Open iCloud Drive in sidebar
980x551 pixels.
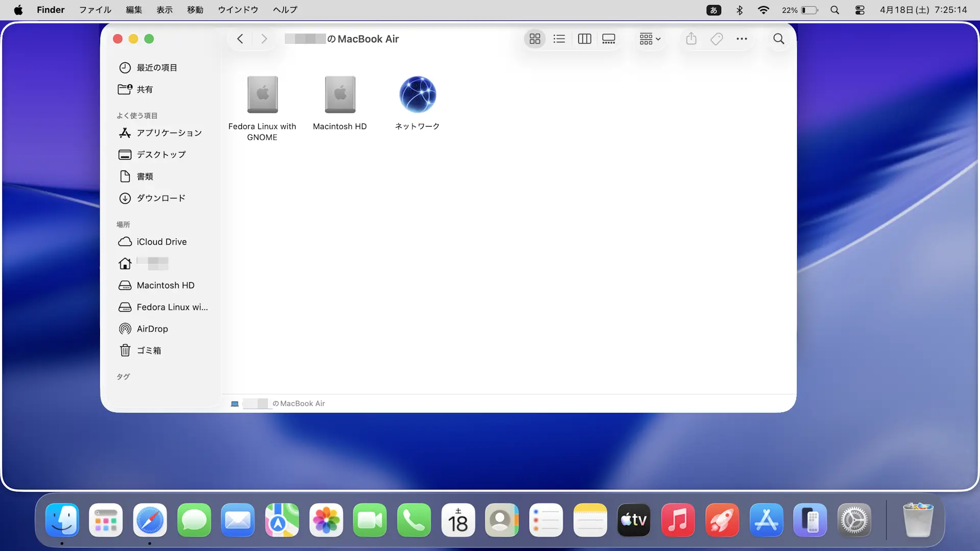161,242
